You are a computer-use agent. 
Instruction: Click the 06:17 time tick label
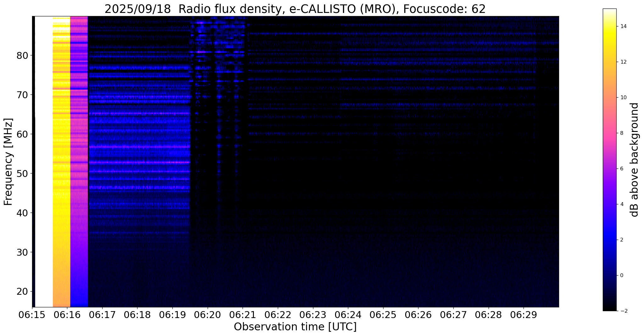pos(102,315)
